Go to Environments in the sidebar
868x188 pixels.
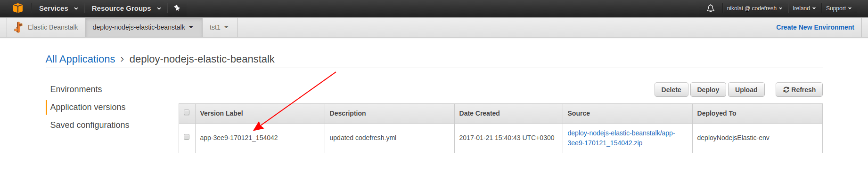[76, 89]
